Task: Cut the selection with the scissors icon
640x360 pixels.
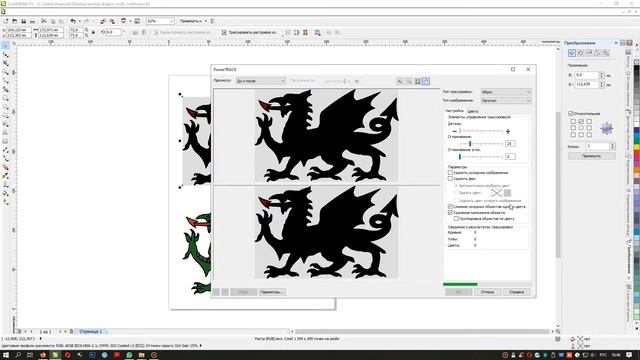Action: click(x=43, y=21)
